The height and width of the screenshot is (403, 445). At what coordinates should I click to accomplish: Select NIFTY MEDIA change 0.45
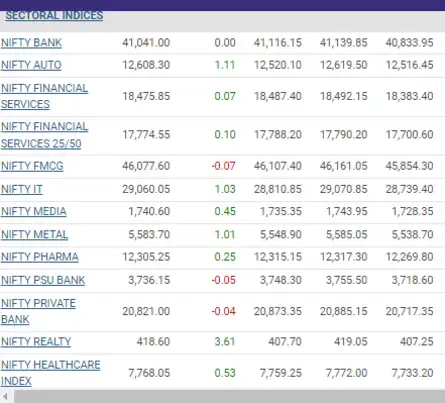tap(225, 211)
